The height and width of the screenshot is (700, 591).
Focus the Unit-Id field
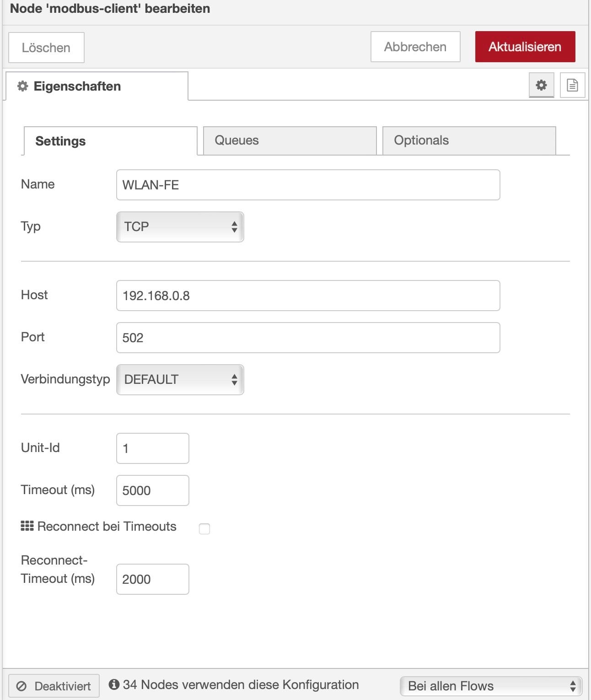[153, 448]
